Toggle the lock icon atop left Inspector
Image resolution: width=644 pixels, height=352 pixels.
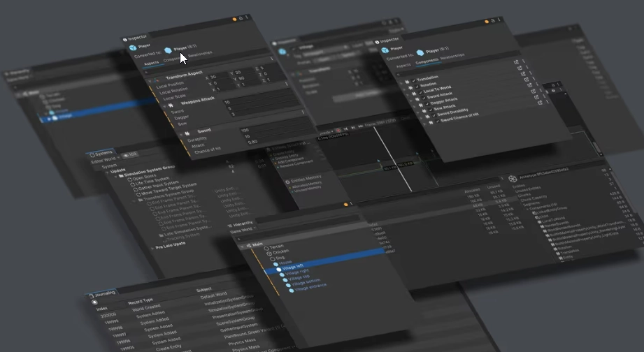click(x=241, y=18)
